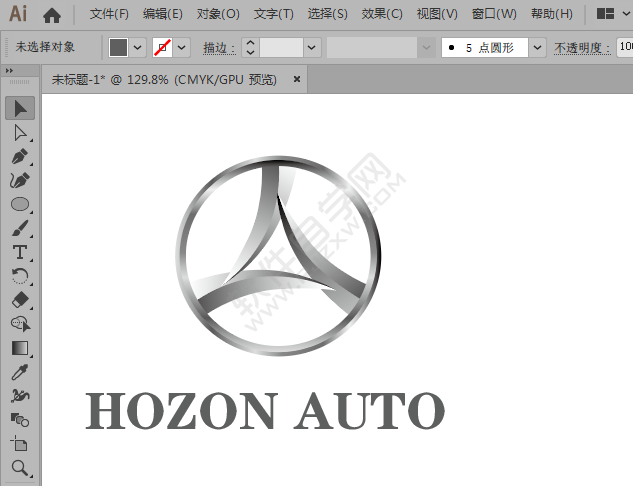This screenshot has height=486, width=633.
Task: Open the 文字(T) menu
Action: (x=274, y=14)
